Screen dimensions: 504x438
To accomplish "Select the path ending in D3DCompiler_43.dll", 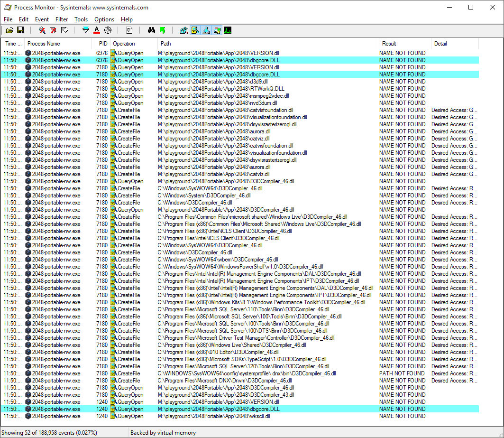I will [226, 395].
